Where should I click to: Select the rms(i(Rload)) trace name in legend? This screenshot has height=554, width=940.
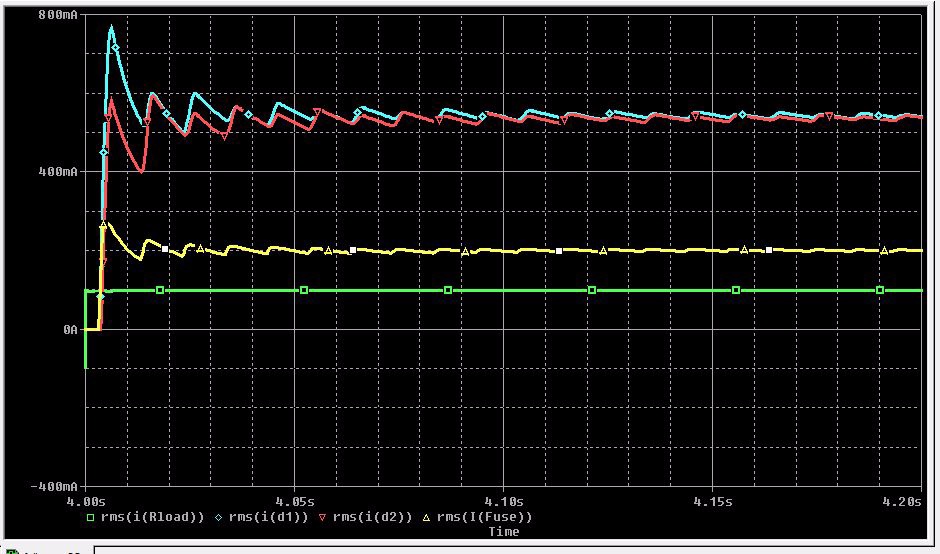pyautogui.click(x=152, y=517)
